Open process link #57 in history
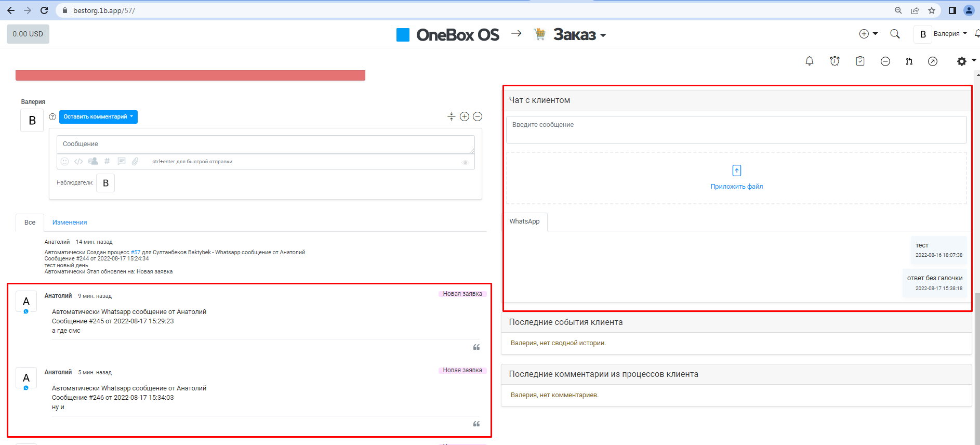This screenshot has width=980, height=445. (135, 252)
